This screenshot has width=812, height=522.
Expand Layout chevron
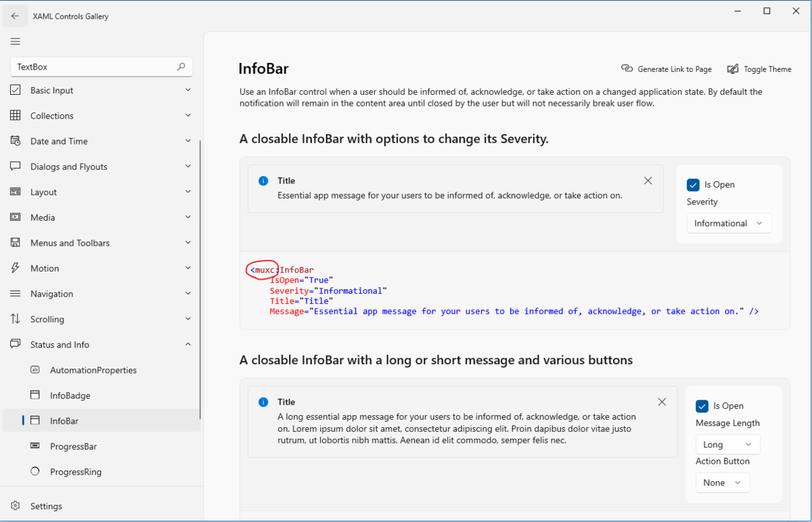tap(188, 192)
